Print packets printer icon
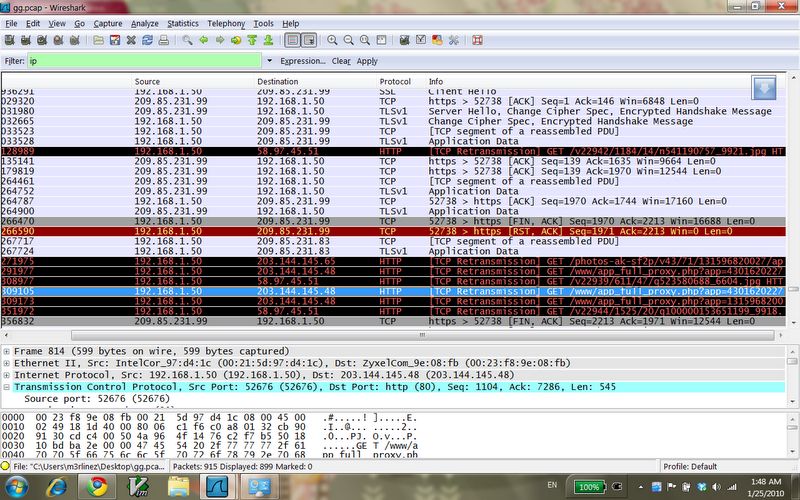800x500 pixels. point(164,40)
